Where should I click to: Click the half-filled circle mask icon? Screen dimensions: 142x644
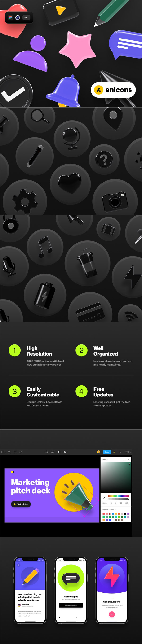(59, 452)
